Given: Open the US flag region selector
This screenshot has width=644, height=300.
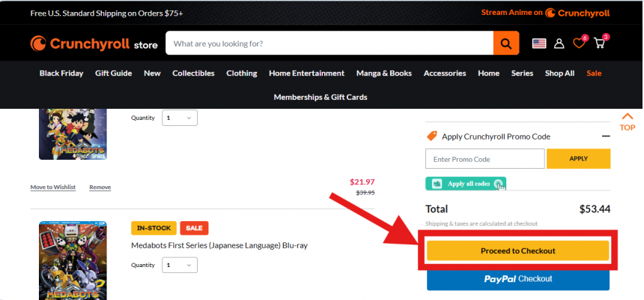Looking at the screenshot, I should pos(539,43).
